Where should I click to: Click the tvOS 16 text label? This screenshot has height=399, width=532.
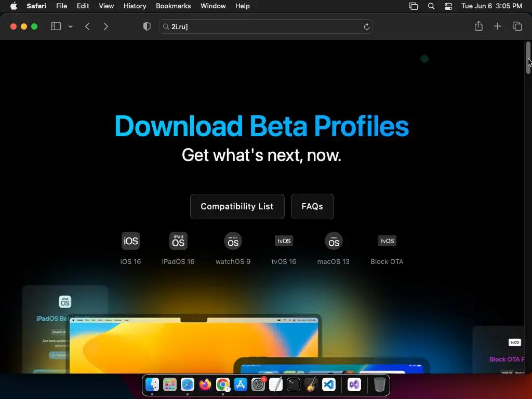[x=284, y=262]
